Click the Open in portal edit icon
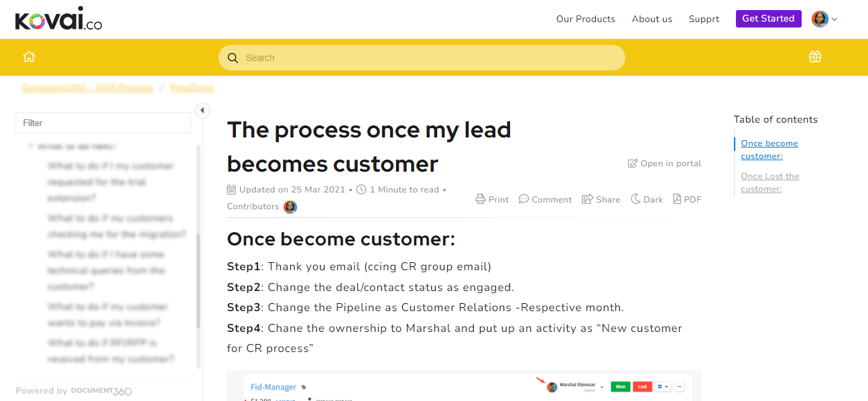The width and height of the screenshot is (868, 401). click(632, 163)
